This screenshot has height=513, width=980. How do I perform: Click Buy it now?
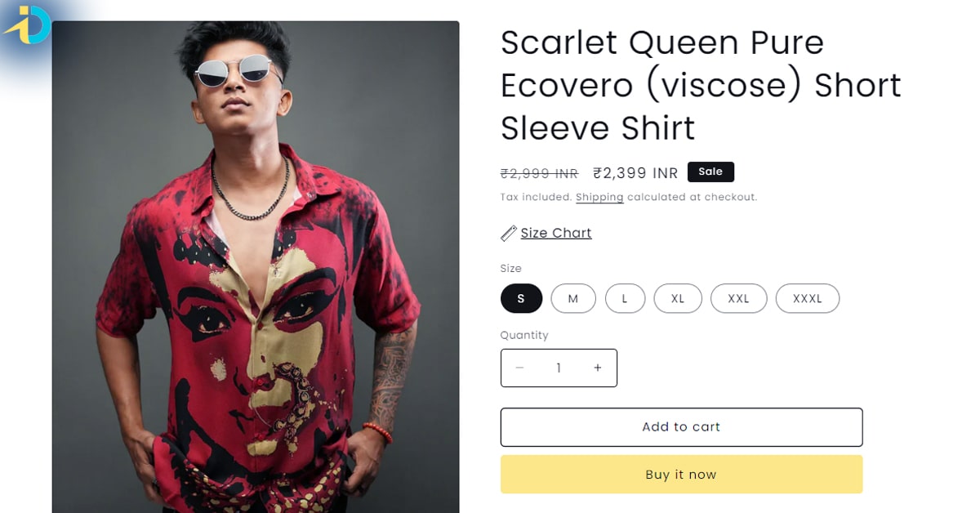(681, 475)
